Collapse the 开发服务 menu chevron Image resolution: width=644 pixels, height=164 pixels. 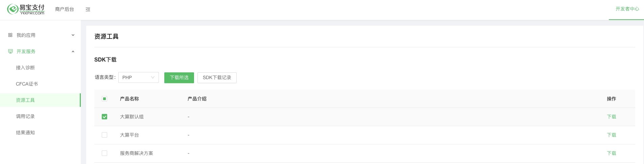tap(73, 51)
